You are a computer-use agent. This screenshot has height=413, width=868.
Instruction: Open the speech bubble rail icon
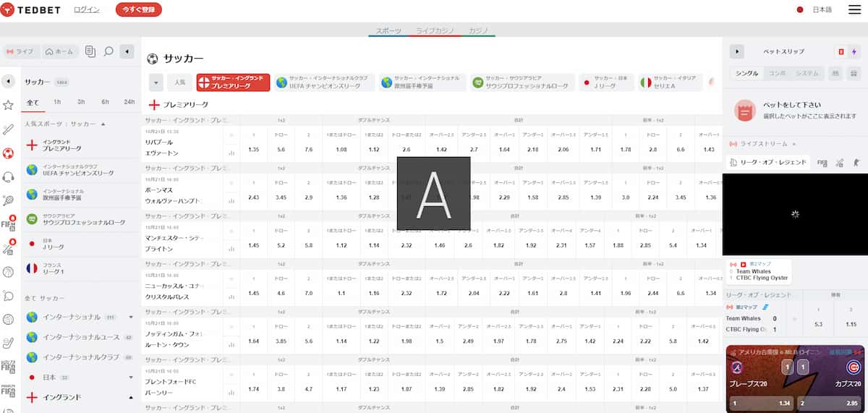[x=8, y=295]
